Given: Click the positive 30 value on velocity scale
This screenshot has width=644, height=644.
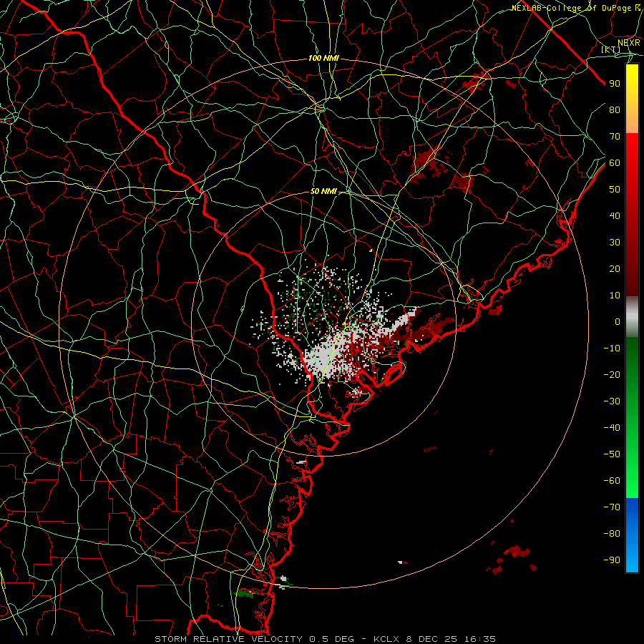Looking at the screenshot, I should [615, 243].
